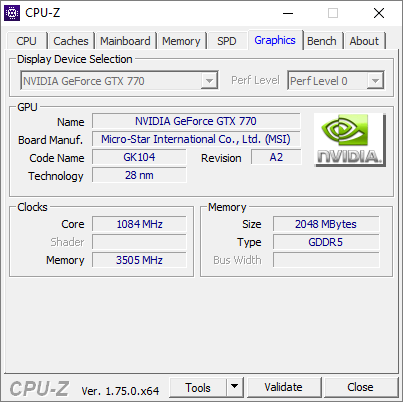Click the Code Name label
Screen dimensions: 403x402
pyautogui.click(x=57, y=158)
